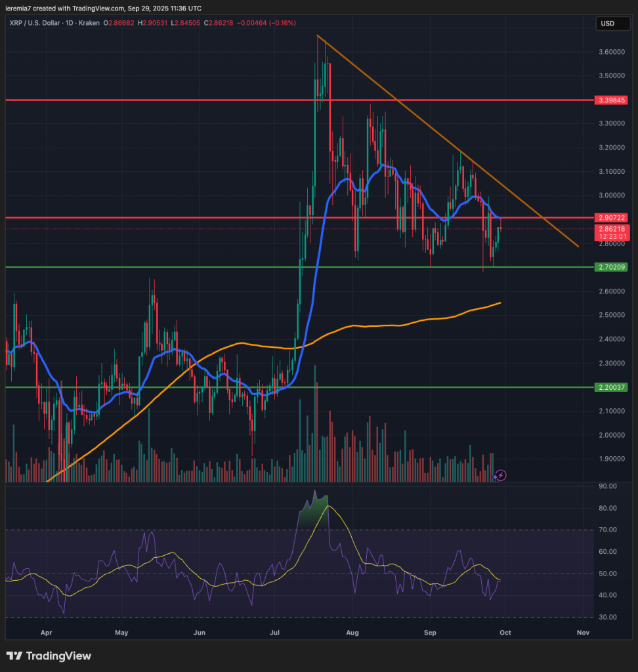Click the Oct marker on time axis
The image size is (638, 672).
(506, 632)
